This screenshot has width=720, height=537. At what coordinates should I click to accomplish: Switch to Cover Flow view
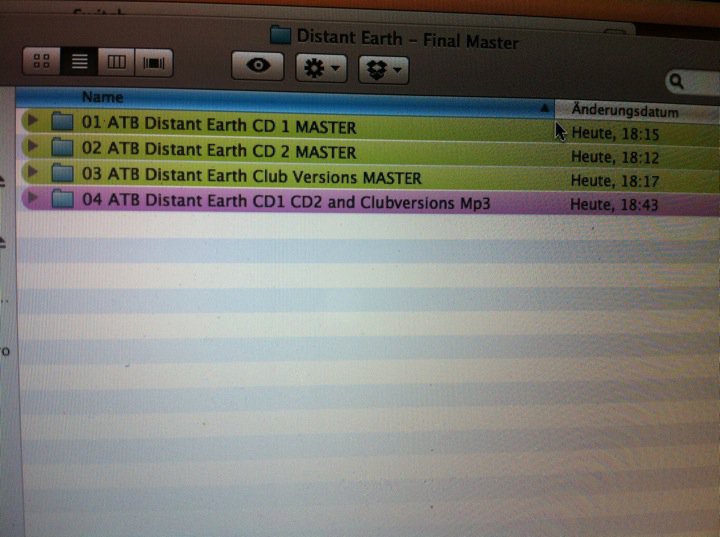pos(154,64)
